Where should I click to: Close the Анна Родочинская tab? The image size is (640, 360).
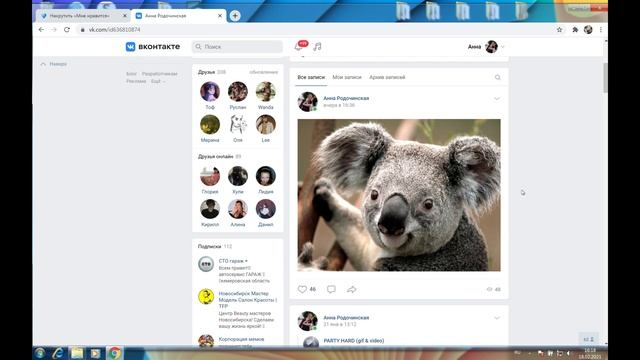[x=220, y=16]
